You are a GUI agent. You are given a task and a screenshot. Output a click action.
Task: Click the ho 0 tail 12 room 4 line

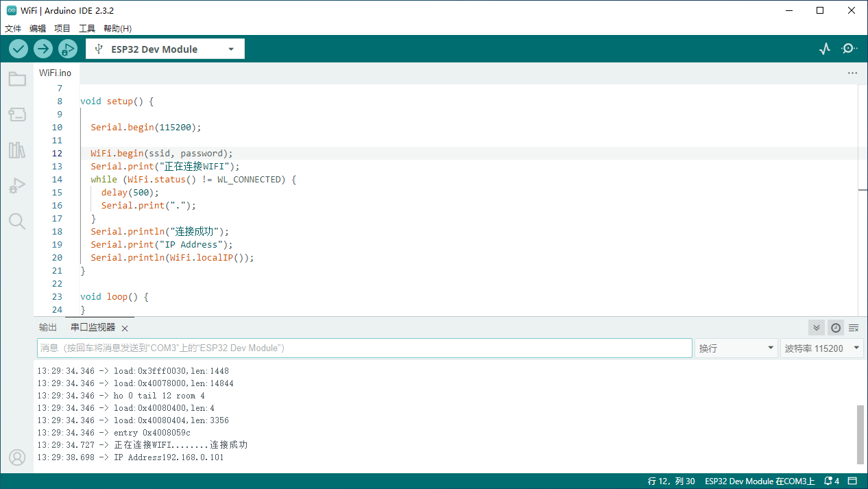pyautogui.click(x=121, y=396)
